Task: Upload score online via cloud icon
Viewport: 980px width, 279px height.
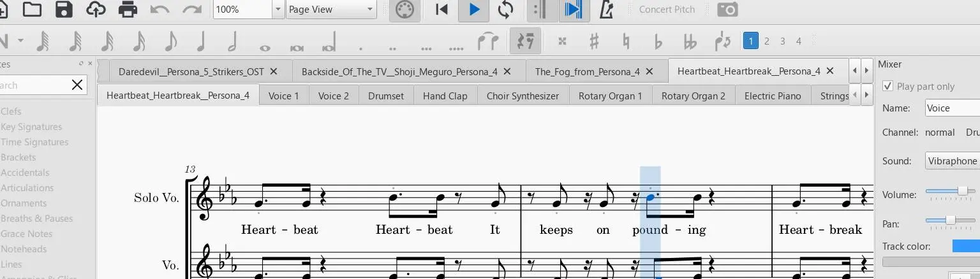Action: tap(96, 9)
